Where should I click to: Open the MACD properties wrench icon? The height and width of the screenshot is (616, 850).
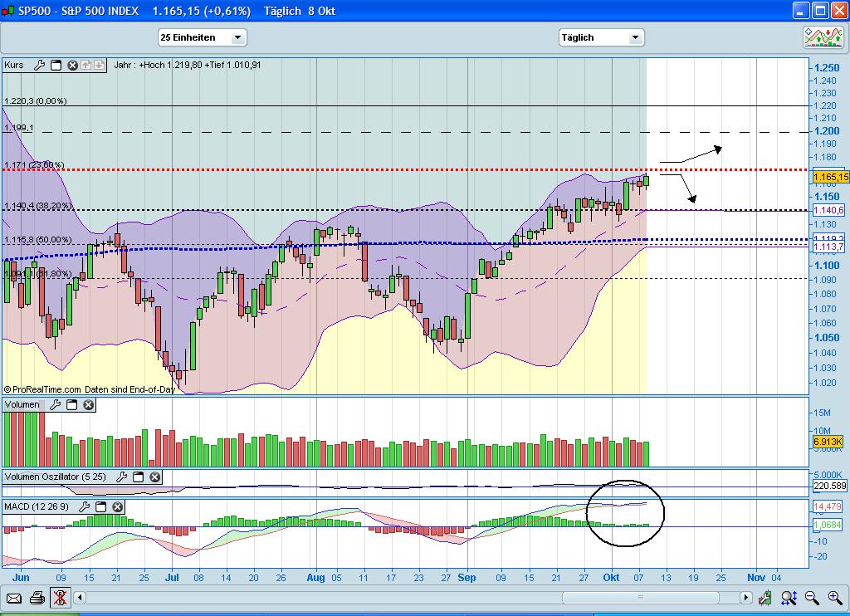[x=84, y=506]
